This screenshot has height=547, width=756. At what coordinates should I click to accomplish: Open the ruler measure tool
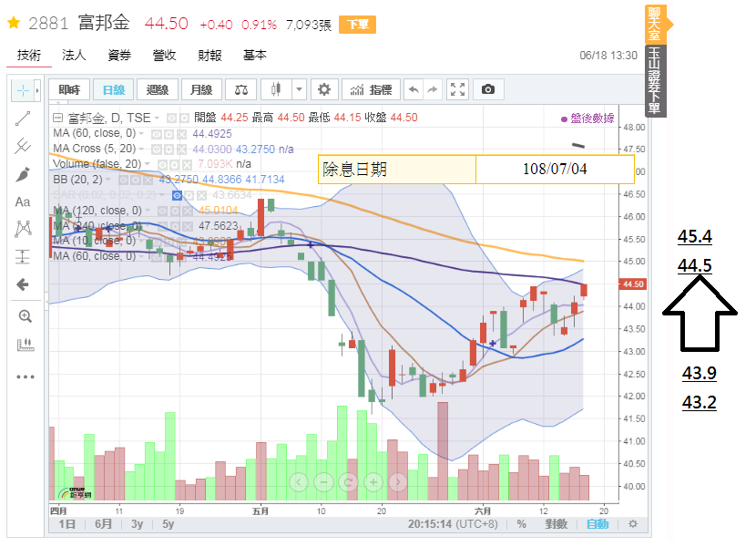click(x=26, y=345)
